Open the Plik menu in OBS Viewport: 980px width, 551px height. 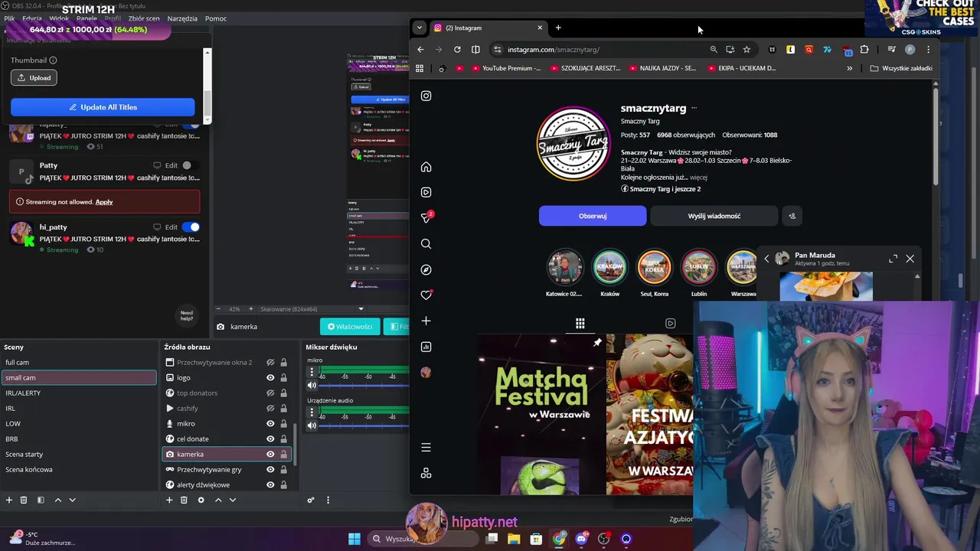9,18
